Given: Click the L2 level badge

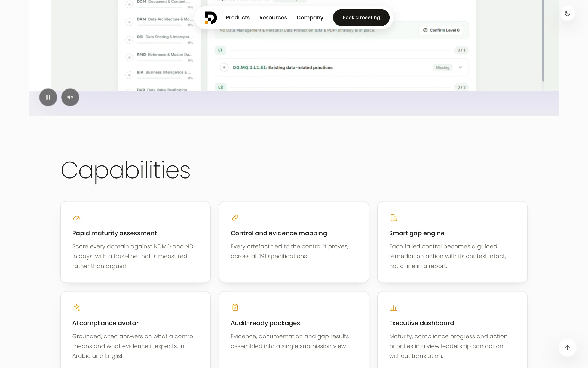Looking at the screenshot, I should point(220,87).
